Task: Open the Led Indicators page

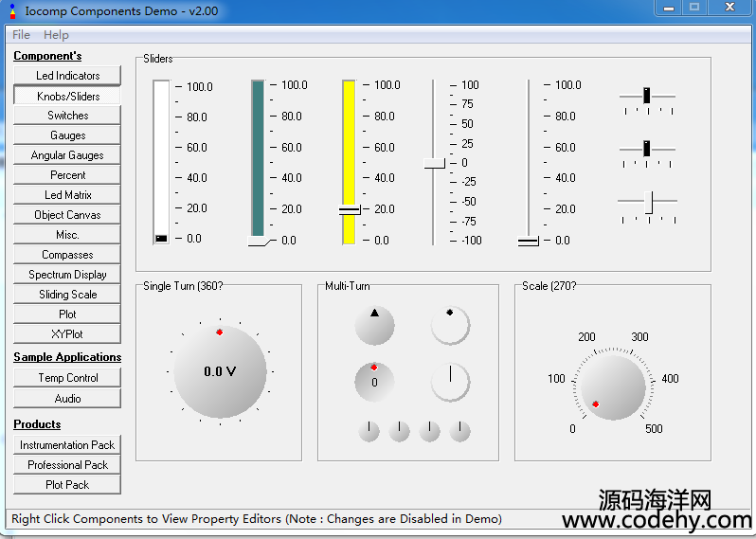Action: tap(67, 76)
